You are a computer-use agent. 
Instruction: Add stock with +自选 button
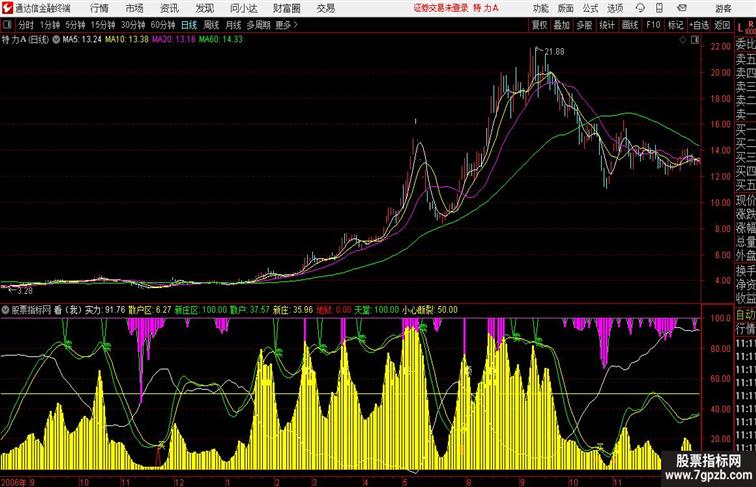[x=699, y=25]
